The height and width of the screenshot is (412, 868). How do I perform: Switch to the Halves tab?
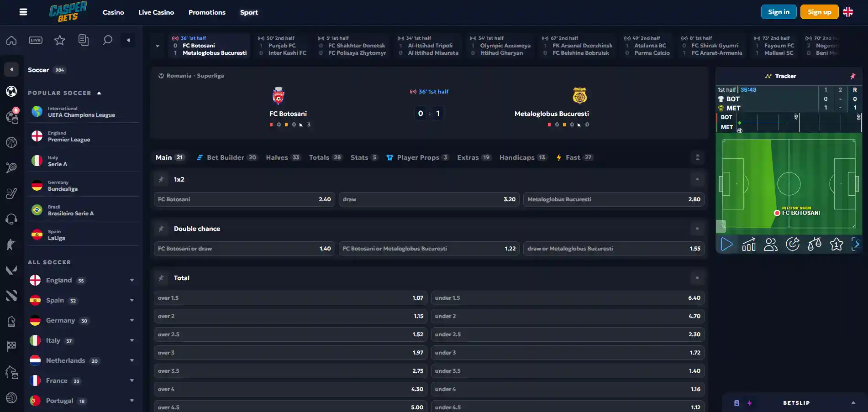point(283,157)
